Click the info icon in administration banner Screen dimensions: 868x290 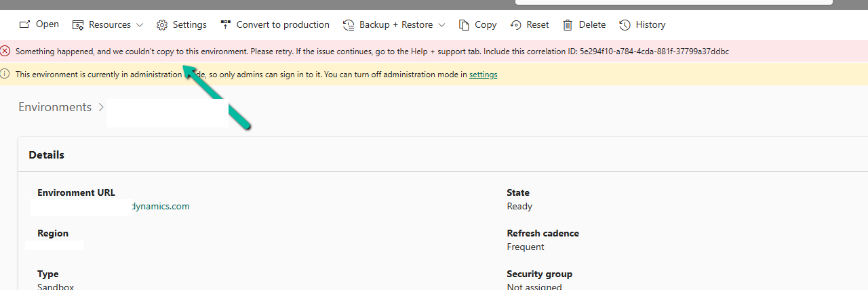point(5,74)
